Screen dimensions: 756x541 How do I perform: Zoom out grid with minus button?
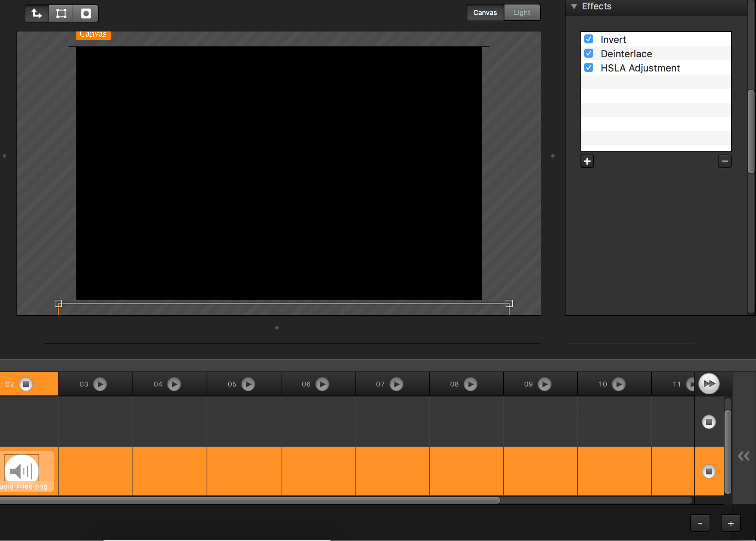coord(700,523)
